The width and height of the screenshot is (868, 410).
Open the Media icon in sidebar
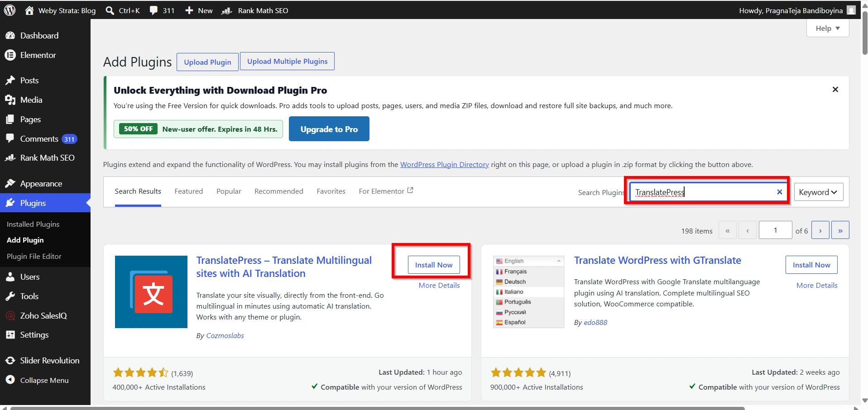tap(10, 100)
